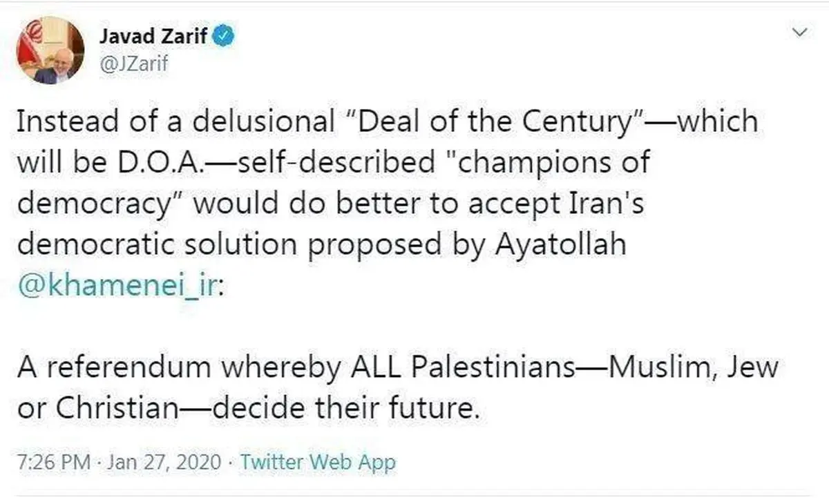Viewport: 829px width, 504px height.
Task: Open the @khamenei_ir mention
Action: [x=115, y=286]
